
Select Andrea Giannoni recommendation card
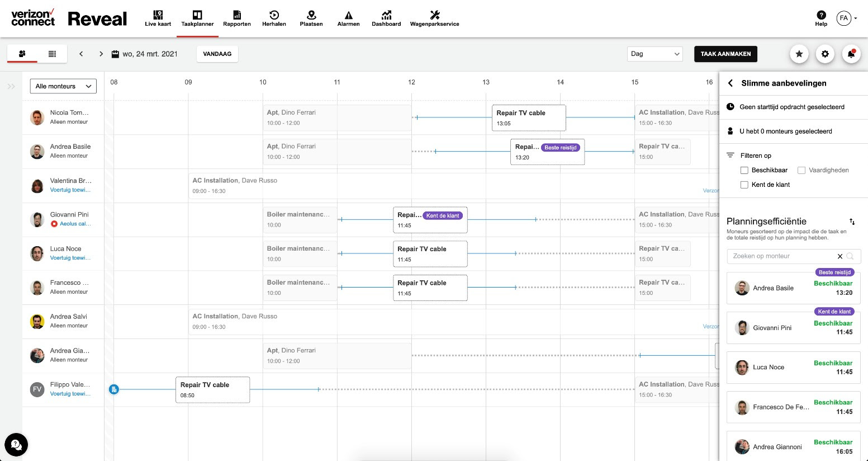[x=794, y=446]
